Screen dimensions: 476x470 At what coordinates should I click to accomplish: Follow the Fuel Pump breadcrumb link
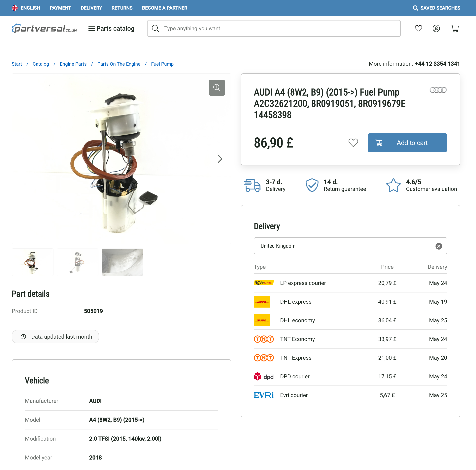[x=162, y=64]
